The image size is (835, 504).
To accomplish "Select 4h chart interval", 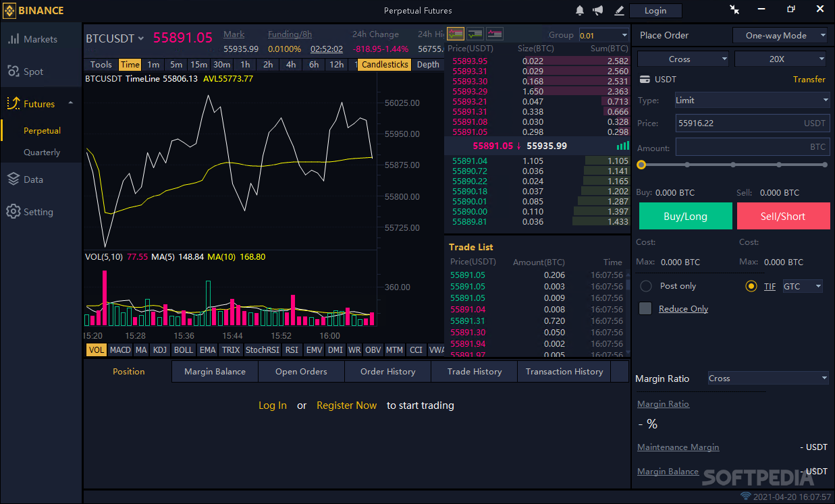I will [x=291, y=65].
